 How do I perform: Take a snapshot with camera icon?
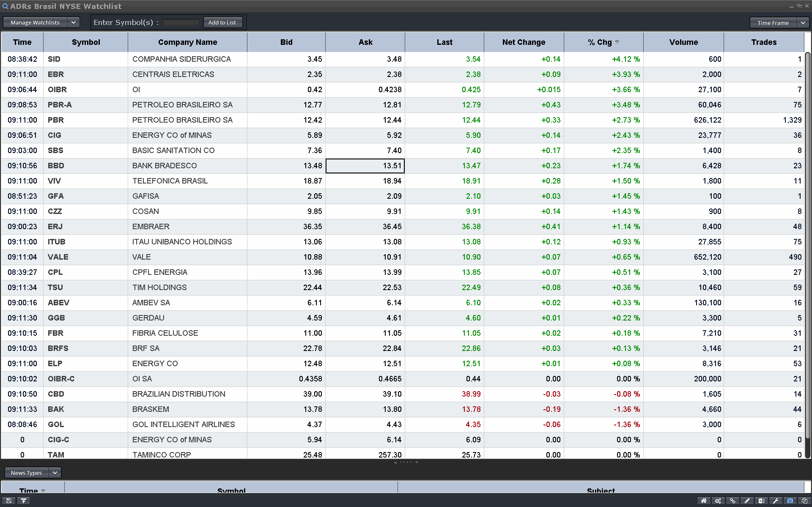[x=790, y=501]
